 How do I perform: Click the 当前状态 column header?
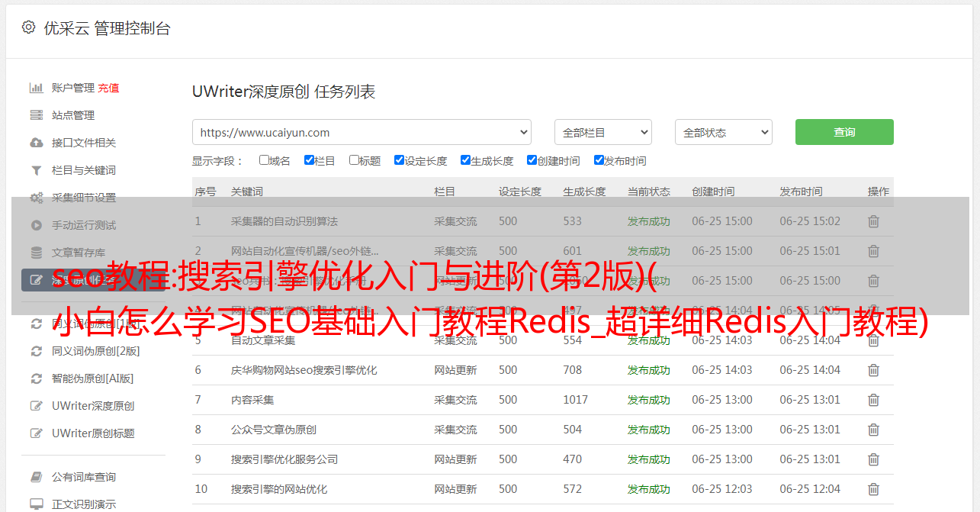649,192
